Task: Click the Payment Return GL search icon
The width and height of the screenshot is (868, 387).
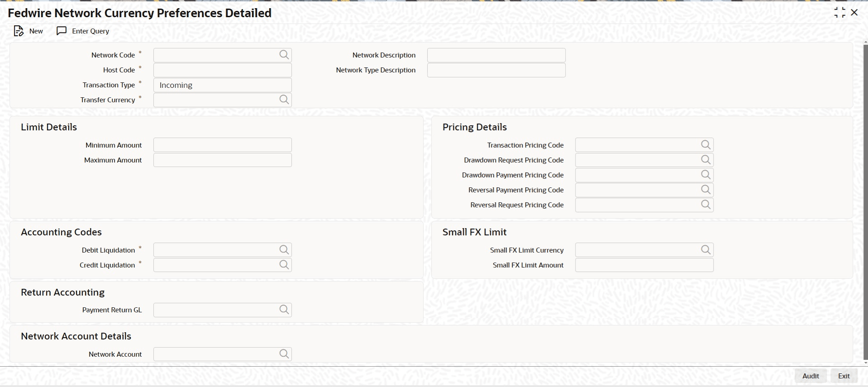Action: click(284, 310)
